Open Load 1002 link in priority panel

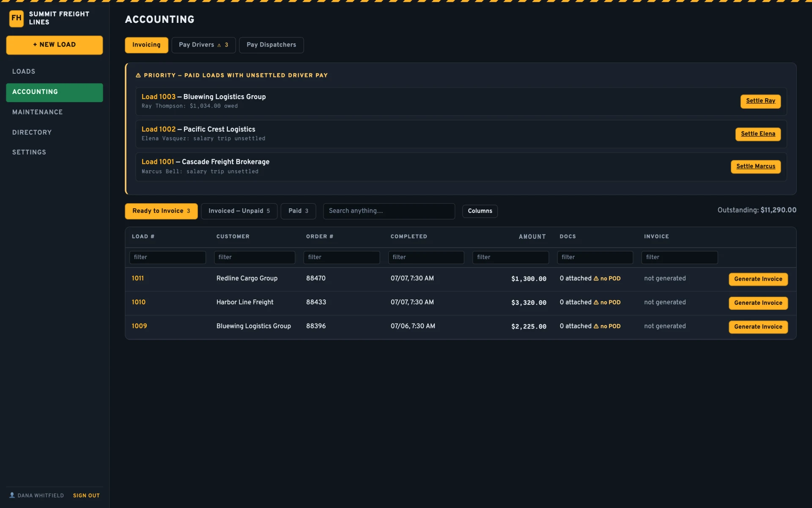pyautogui.click(x=159, y=129)
